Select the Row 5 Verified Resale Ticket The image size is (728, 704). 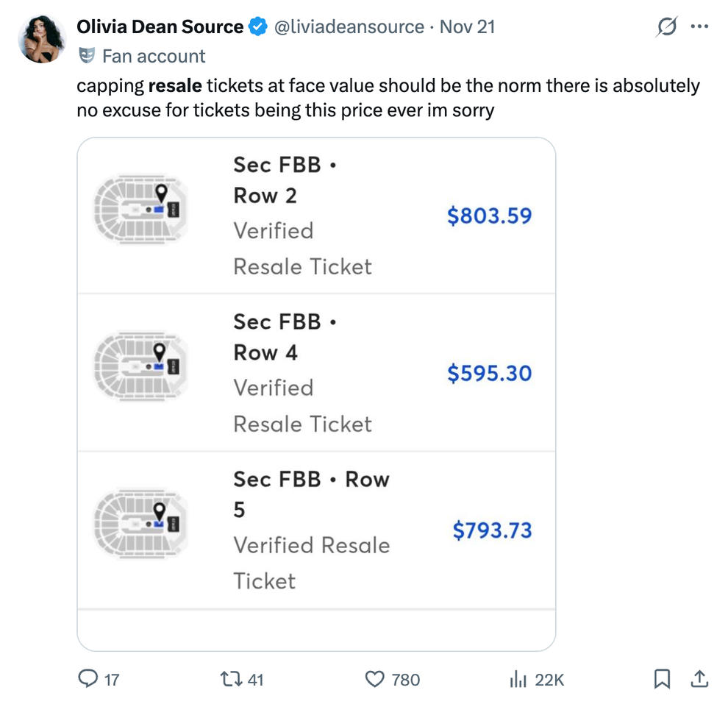(316, 530)
